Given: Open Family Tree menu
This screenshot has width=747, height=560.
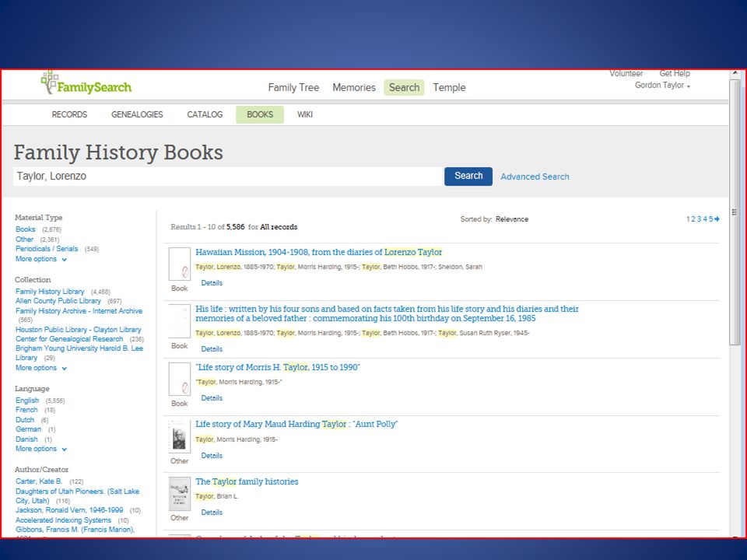Looking at the screenshot, I should (293, 88).
